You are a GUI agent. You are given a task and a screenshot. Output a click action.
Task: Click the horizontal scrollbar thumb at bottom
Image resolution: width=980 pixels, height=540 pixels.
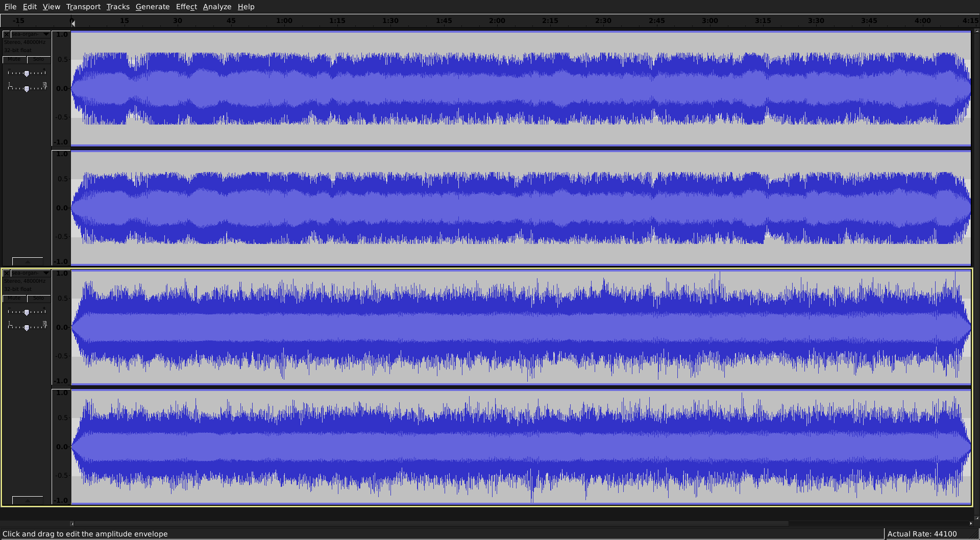coord(431,523)
